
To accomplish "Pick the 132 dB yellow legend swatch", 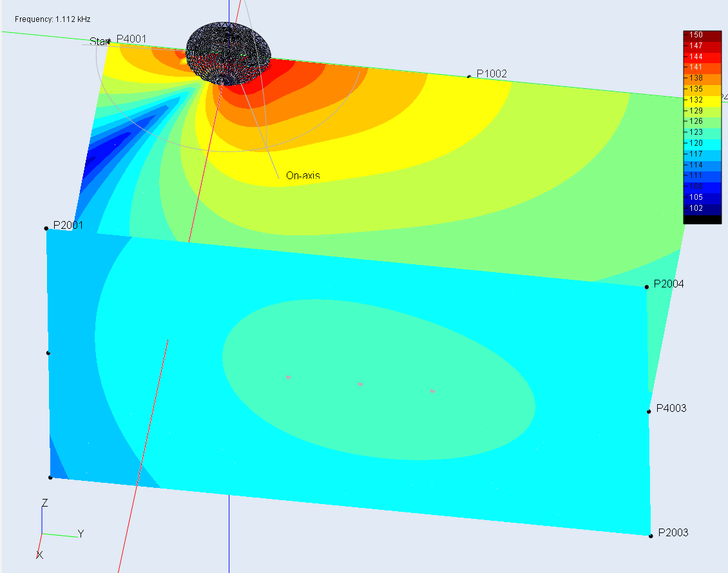I will [702, 100].
